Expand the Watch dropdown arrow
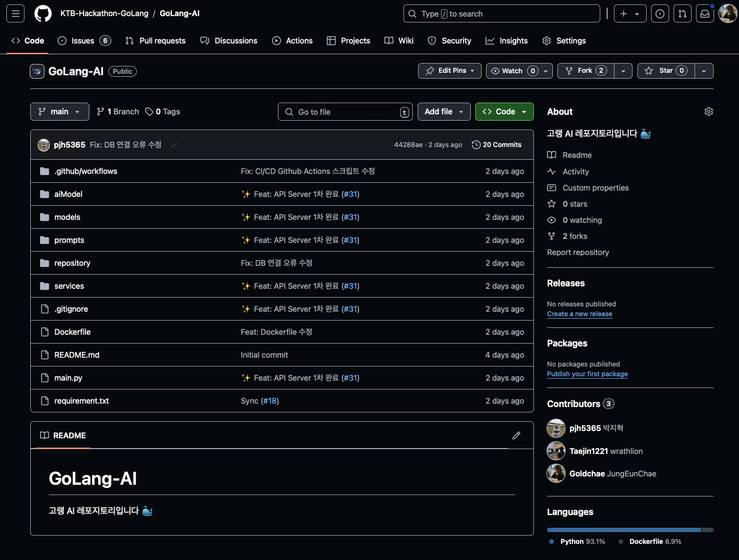 pos(546,71)
